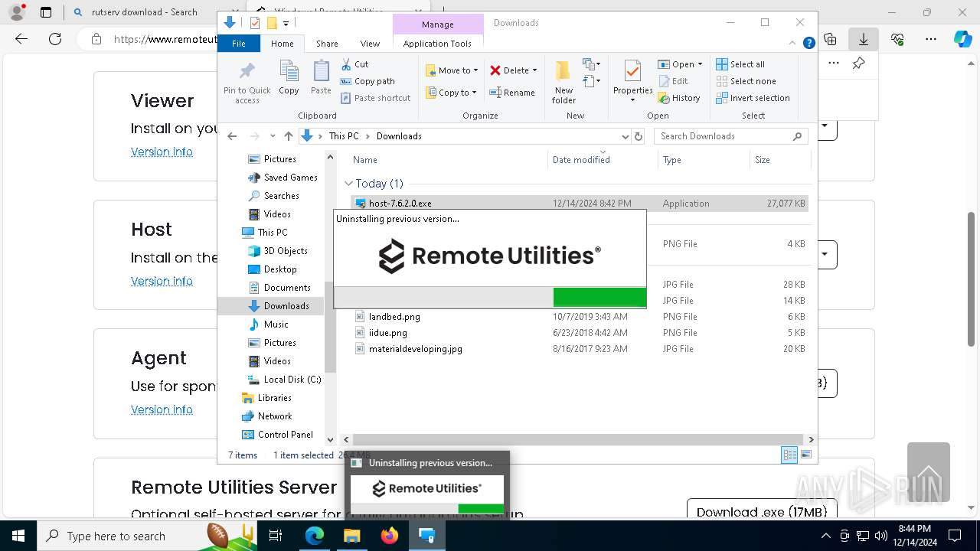980x551 pixels.
Task: Go back in Explorer navigation
Action: tap(232, 136)
